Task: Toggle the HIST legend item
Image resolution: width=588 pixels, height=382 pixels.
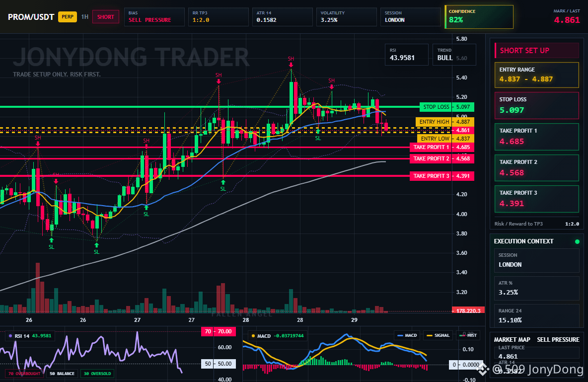Action: 468,335
